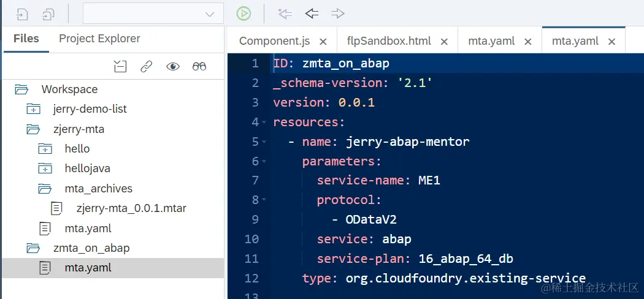644x299 pixels.
Task: Expand the hellojava folder
Action: coord(45,168)
